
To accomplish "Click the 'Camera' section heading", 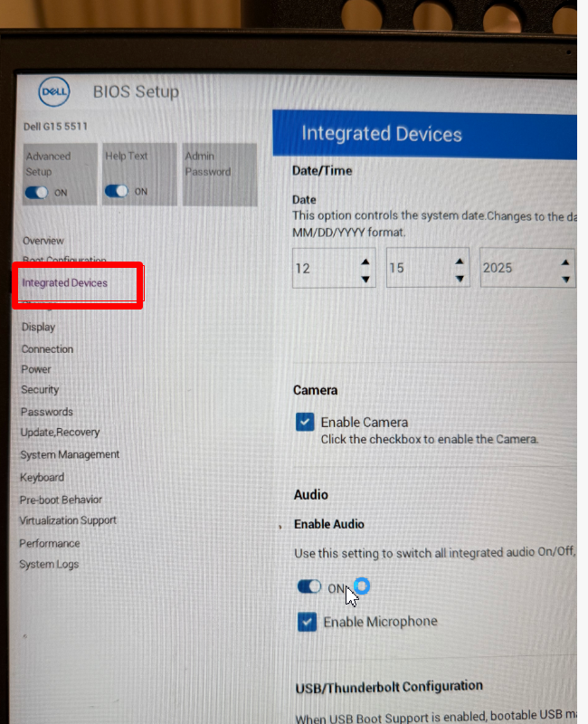I will (x=315, y=390).
